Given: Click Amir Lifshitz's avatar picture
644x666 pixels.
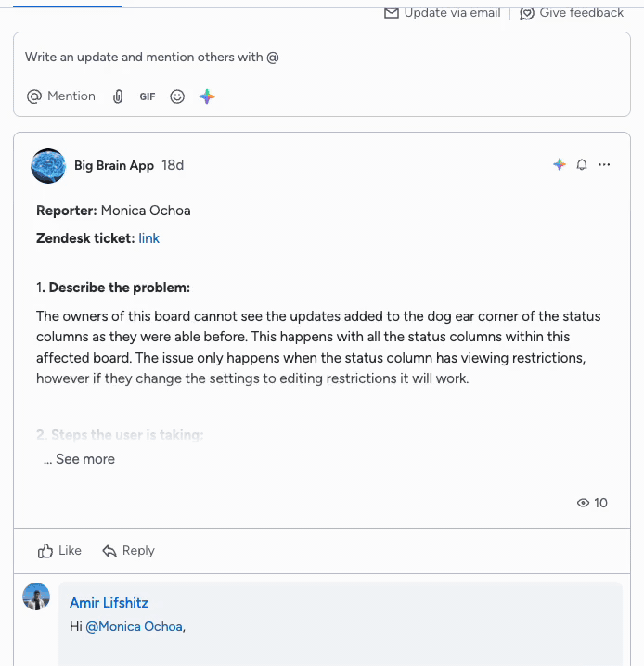Looking at the screenshot, I should coord(36,596).
